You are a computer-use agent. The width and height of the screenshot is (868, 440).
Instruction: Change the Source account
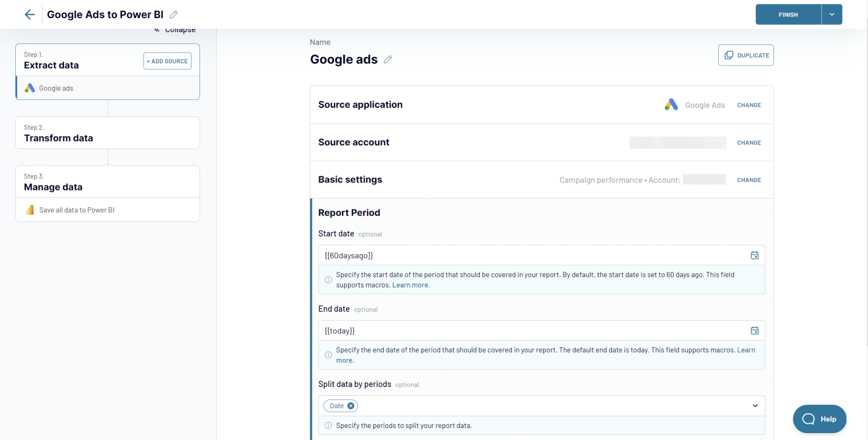pyautogui.click(x=749, y=143)
